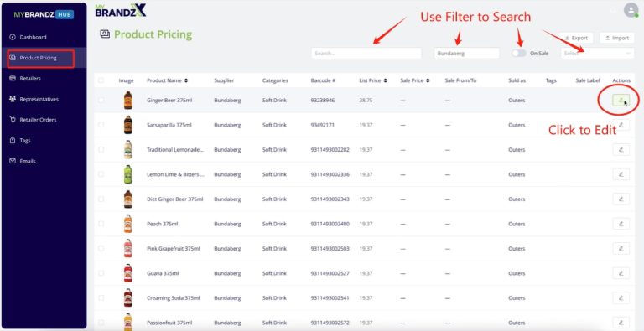Click the Search input field
This screenshot has width=644, height=331.
366,53
